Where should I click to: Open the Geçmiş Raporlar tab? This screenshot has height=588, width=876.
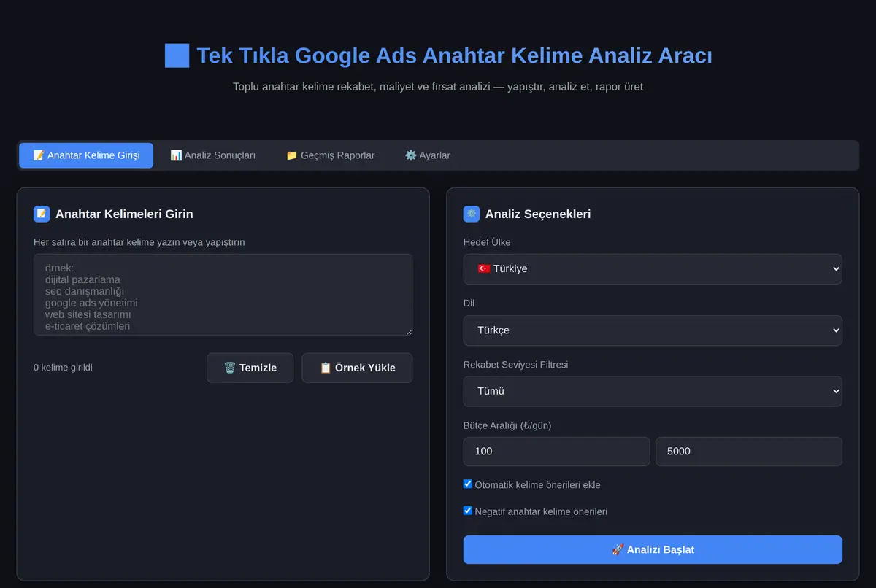(x=330, y=155)
